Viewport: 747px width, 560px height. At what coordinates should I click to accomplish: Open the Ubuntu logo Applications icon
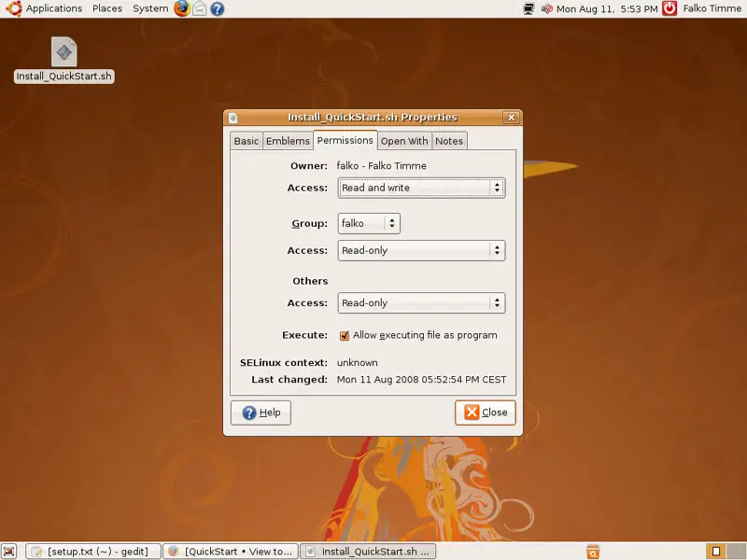pyautogui.click(x=14, y=8)
